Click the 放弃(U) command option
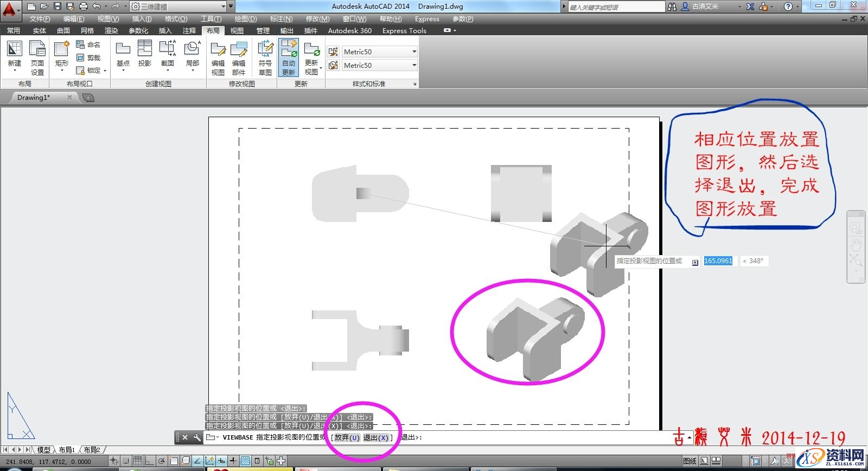 click(347, 437)
